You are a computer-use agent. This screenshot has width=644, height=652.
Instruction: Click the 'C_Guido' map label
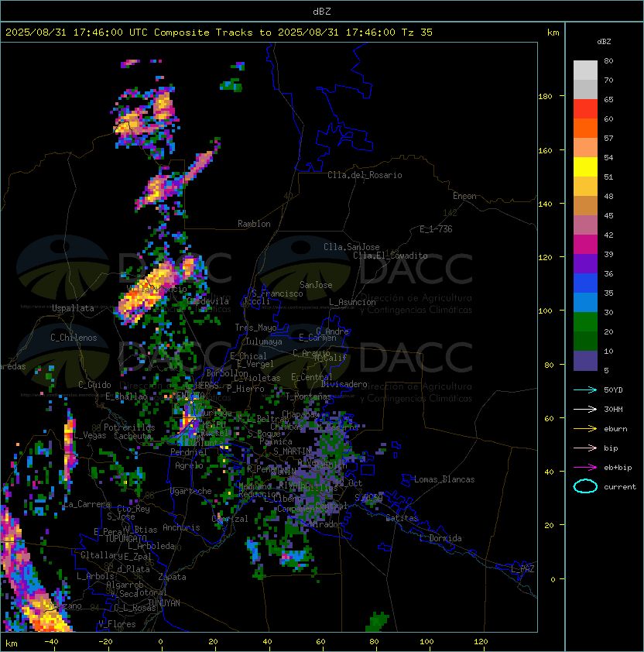pos(94,385)
